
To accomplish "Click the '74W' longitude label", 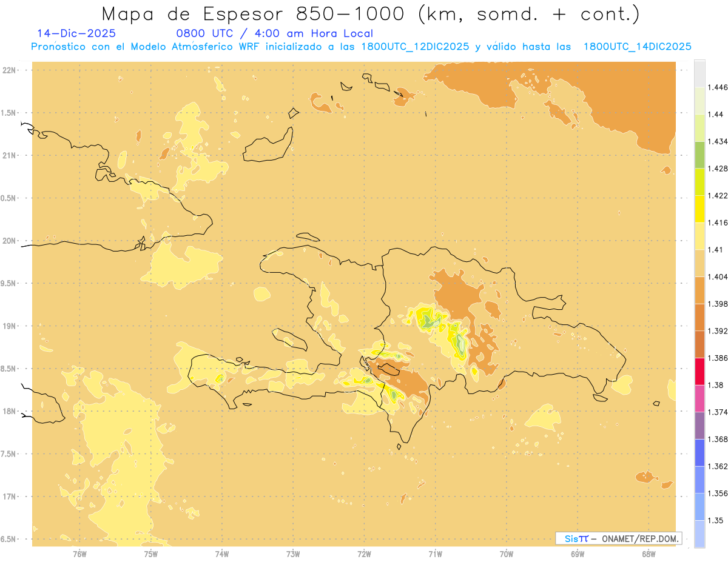I will click(222, 554).
